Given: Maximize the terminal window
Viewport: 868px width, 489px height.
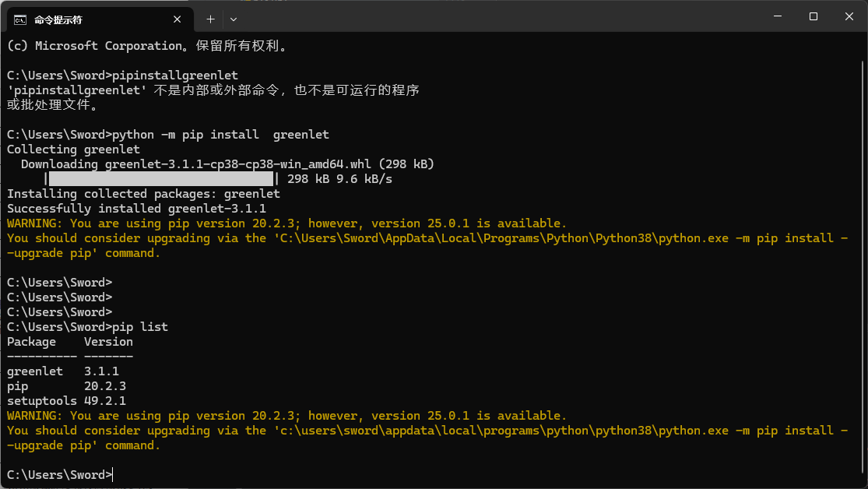Looking at the screenshot, I should [x=812, y=16].
